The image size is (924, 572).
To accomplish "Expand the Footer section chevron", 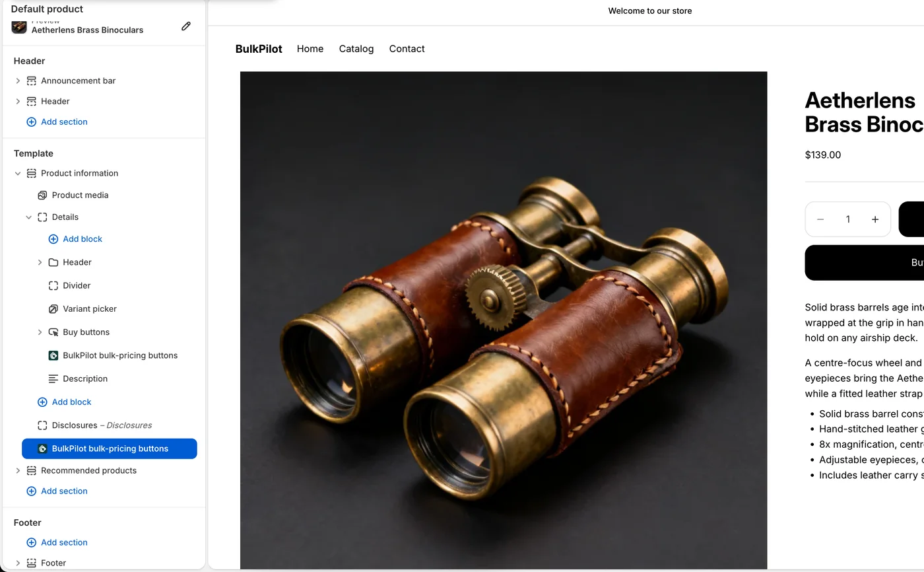I will [x=18, y=563].
